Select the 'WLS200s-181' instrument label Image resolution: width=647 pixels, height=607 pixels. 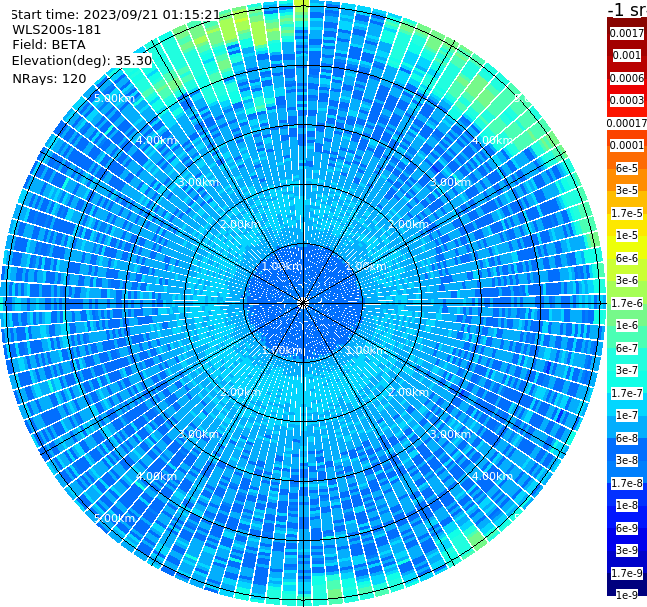tap(57, 30)
